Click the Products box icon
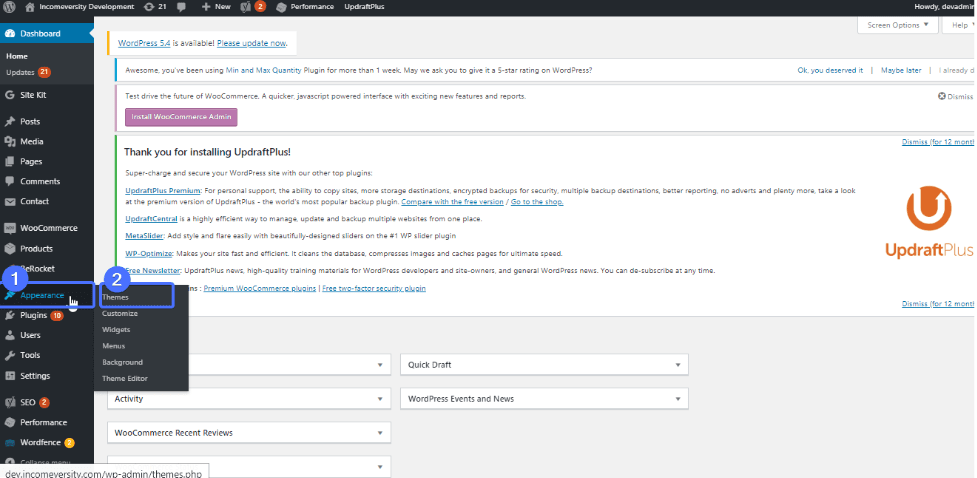Screen dimensions: 977x478 9,249
